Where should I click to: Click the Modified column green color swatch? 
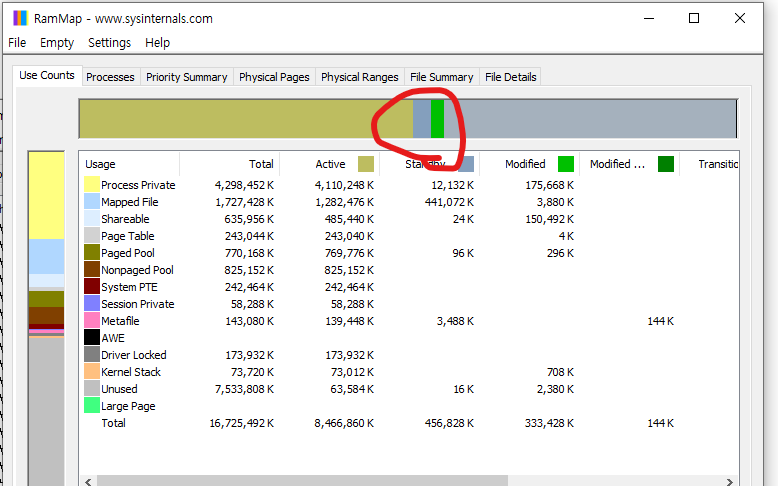(x=566, y=164)
